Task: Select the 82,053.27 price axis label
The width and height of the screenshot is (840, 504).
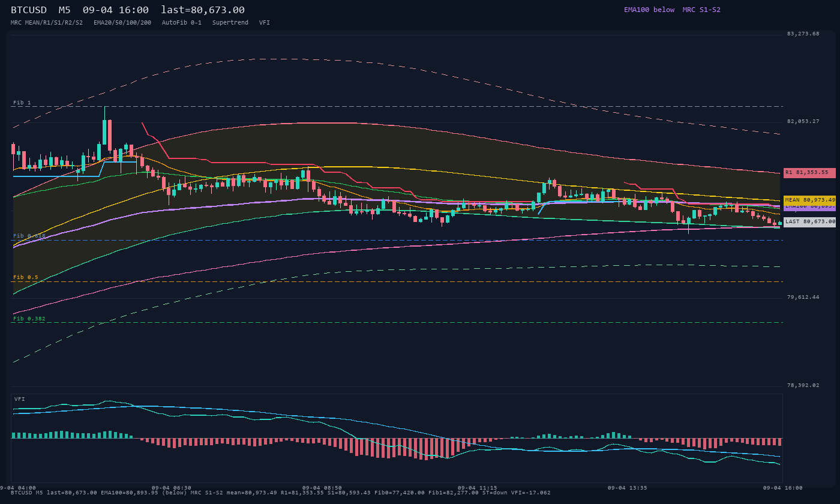Action: tap(803, 121)
